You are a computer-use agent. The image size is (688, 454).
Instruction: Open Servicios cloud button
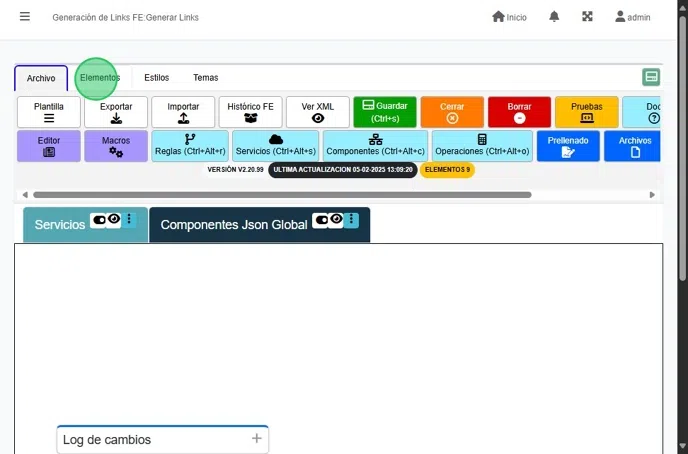coord(276,146)
